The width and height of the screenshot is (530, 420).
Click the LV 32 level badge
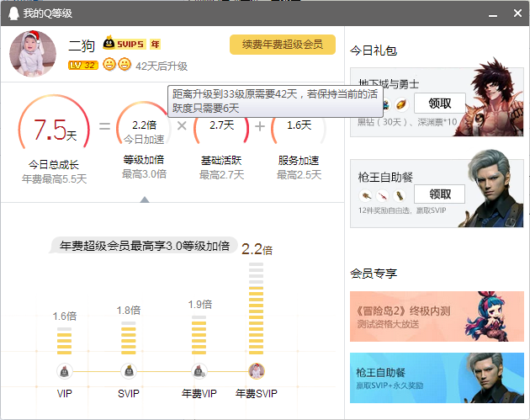click(x=83, y=66)
